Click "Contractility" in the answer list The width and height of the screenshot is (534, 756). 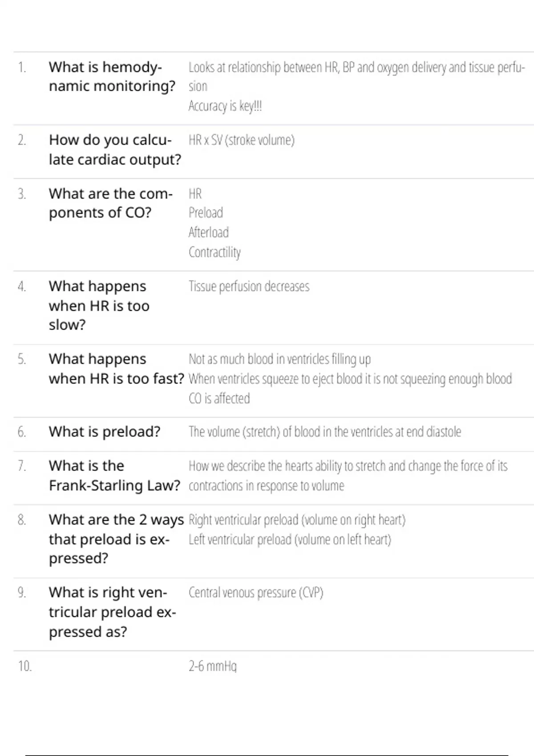[214, 252]
